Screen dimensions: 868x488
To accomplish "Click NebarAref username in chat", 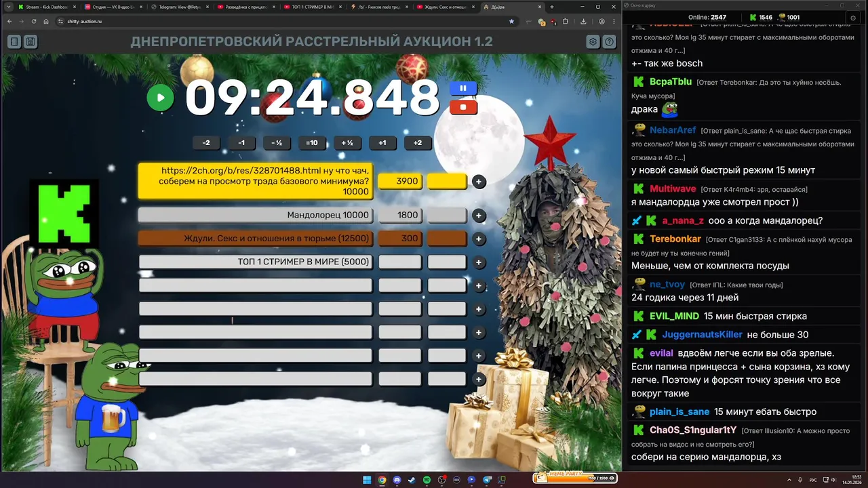I will [x=673, y=130].
